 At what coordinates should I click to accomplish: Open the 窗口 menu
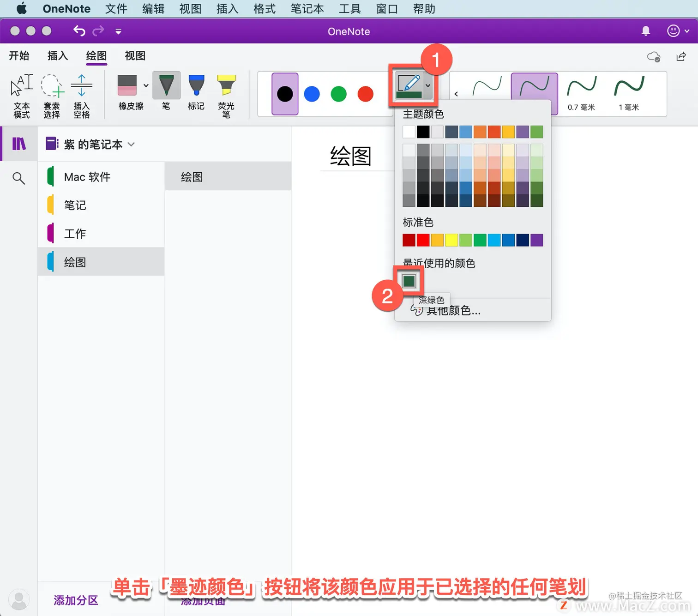[387, 9]
